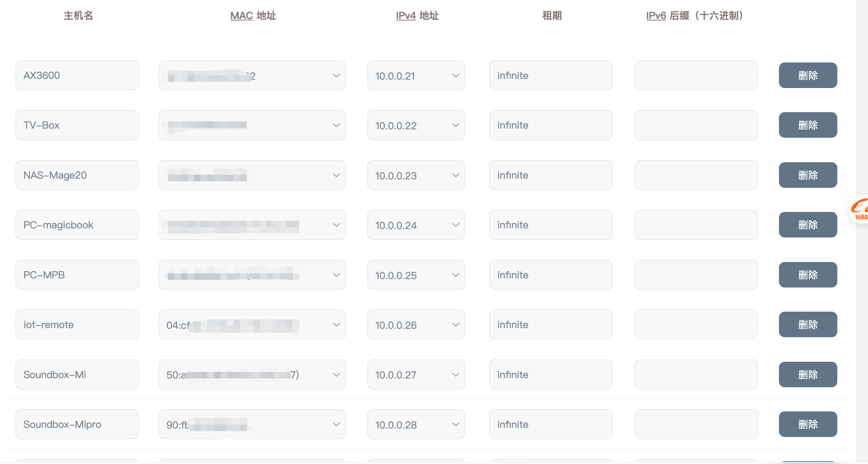Click the IPv4 地址 column header link
This screenshot has width=868, height=464.
(417, 16)
